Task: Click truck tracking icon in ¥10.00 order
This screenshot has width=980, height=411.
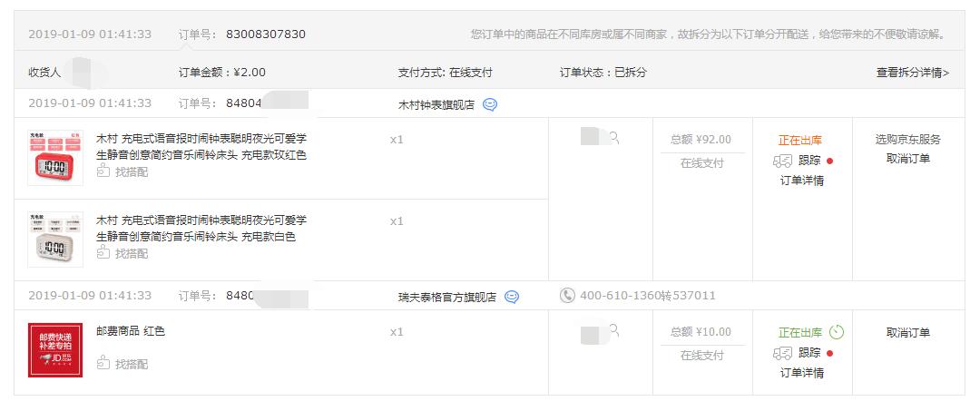Action: [782, 354]
